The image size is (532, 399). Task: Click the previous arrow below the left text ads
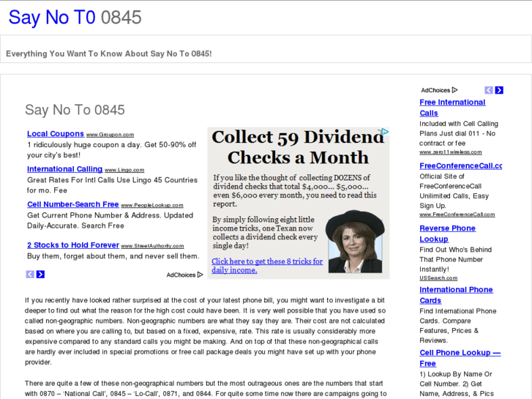click(30, 274)
